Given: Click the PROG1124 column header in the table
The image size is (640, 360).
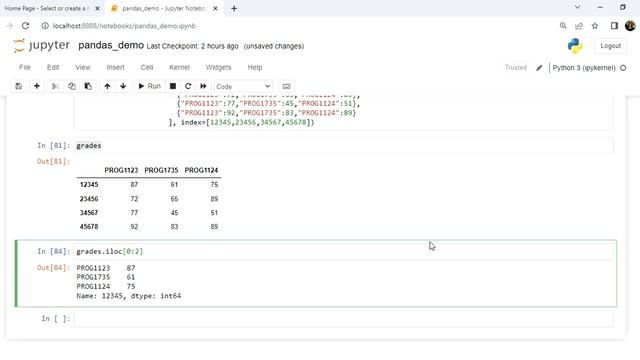Looking at the screenshot, I should tap(201, 170).
